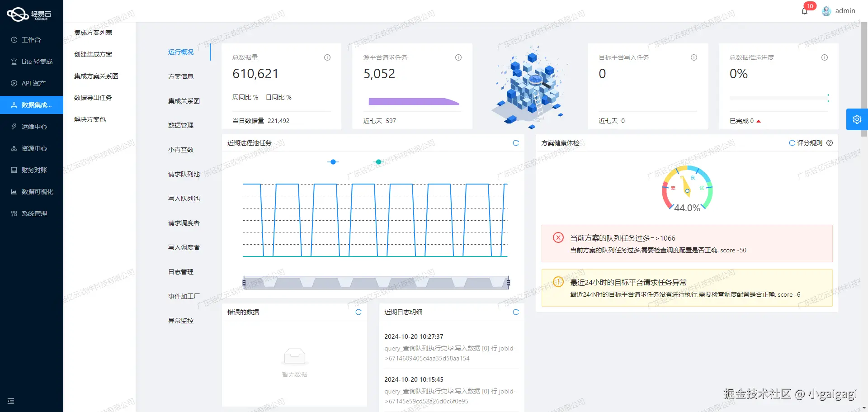Open the notifications bell with badge 10
This screenshot has height=412, width=868.
(x=805, y=10)
